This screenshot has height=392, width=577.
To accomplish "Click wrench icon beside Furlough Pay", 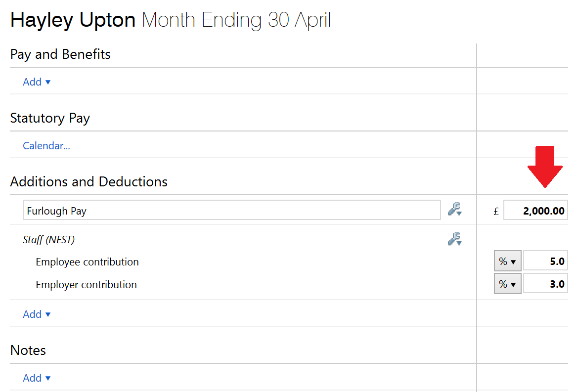I will (x=454, y=209).
